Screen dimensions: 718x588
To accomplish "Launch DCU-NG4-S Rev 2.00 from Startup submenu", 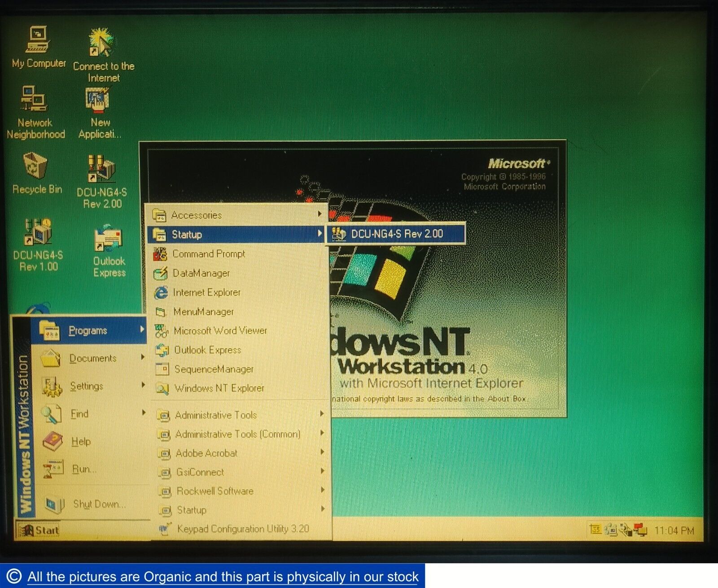I will click(396, 234).
